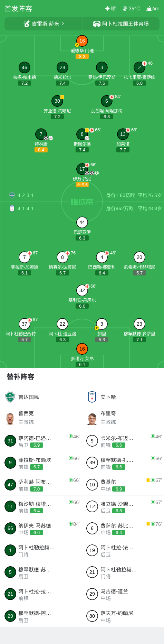Tap the sunny weather icon
The width and height of the screenshot is (164, 644).
coord(107,9)
